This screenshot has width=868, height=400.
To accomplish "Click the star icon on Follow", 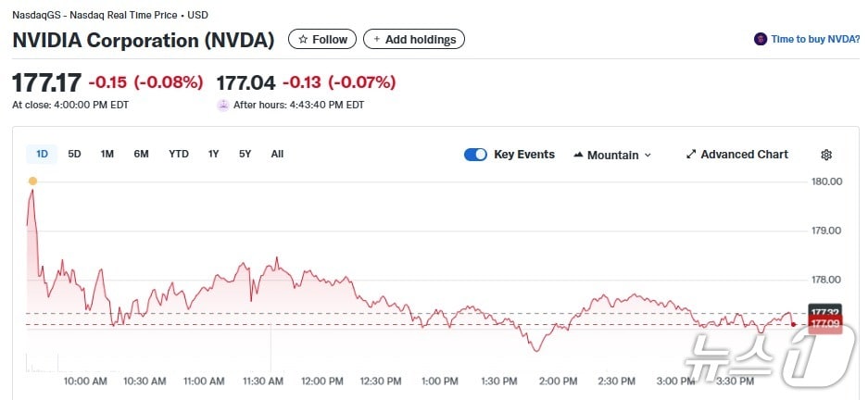I will pos(303,39).
